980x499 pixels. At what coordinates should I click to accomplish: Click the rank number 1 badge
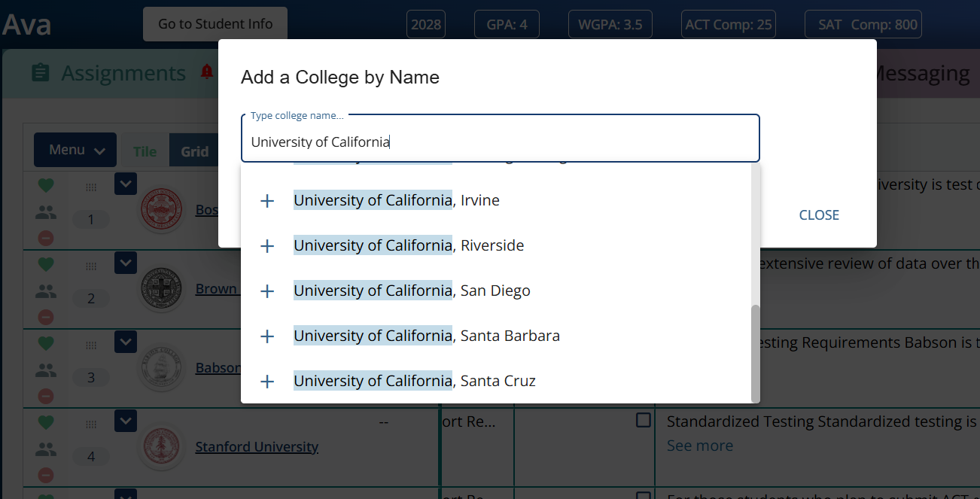point(91,220)
